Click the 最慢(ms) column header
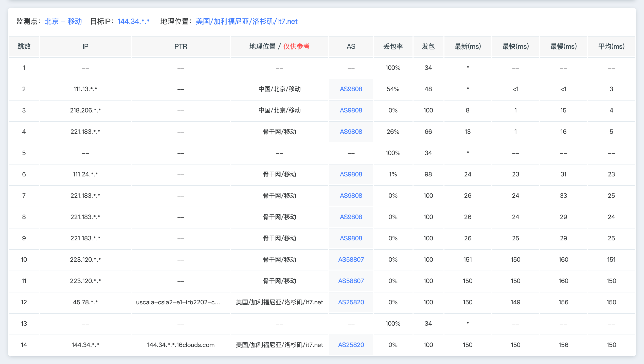The width and height of the screenshot is (644, 364). coord(563,46)
